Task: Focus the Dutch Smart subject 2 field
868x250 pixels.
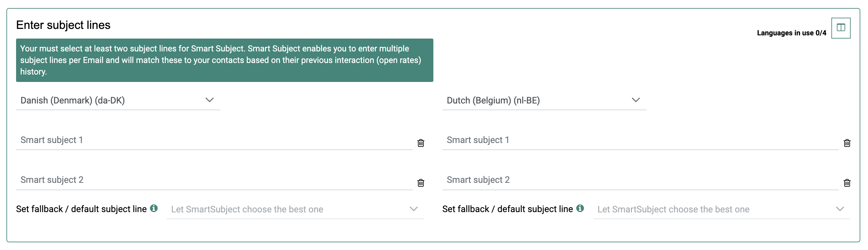Action: click(640, 180)
